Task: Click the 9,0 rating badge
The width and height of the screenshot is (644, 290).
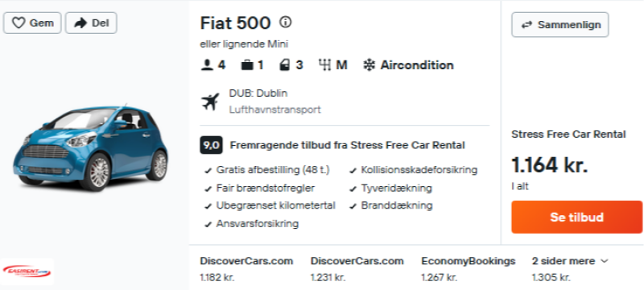Action: [211, 146]
